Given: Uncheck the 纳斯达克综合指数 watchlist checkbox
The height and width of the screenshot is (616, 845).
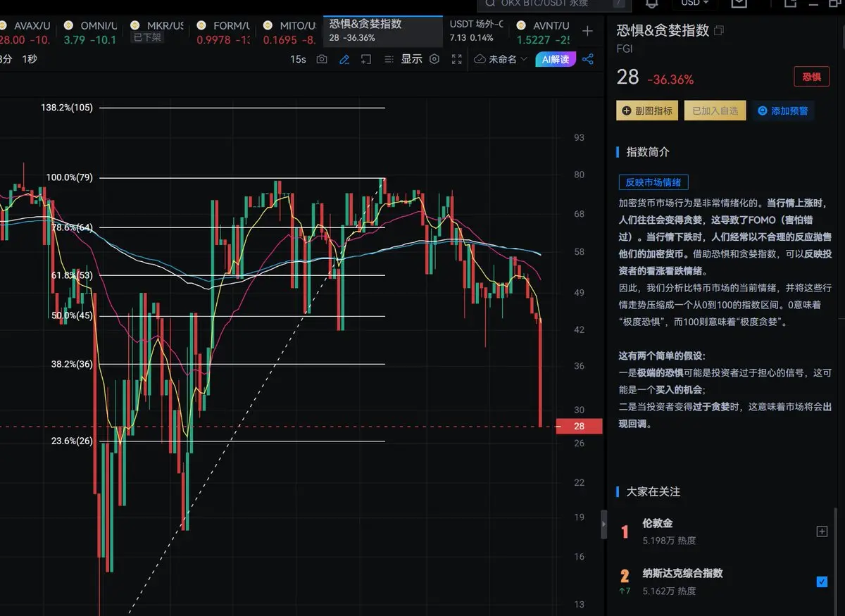Looking at the screenshot, I should 822,582.
